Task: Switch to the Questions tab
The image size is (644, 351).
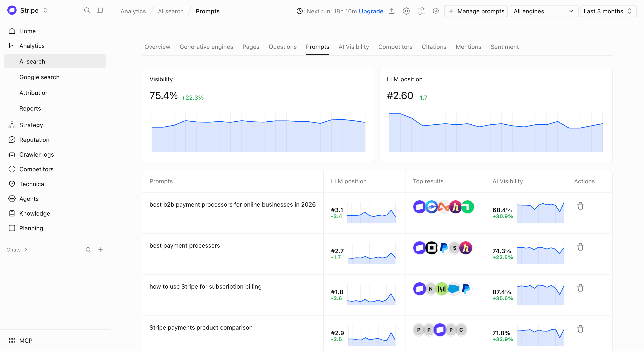Action: (x=282, y=47)
